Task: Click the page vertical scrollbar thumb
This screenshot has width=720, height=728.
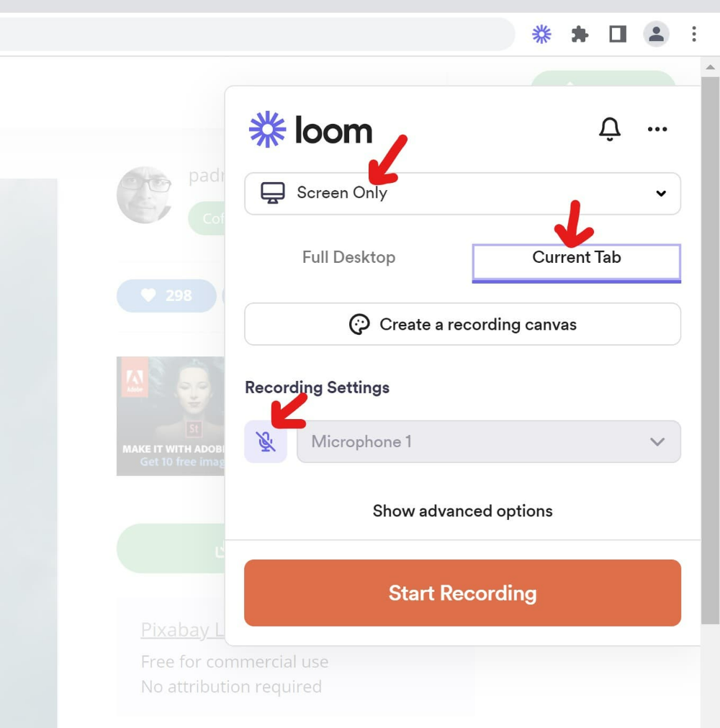Action: (710, 351)
